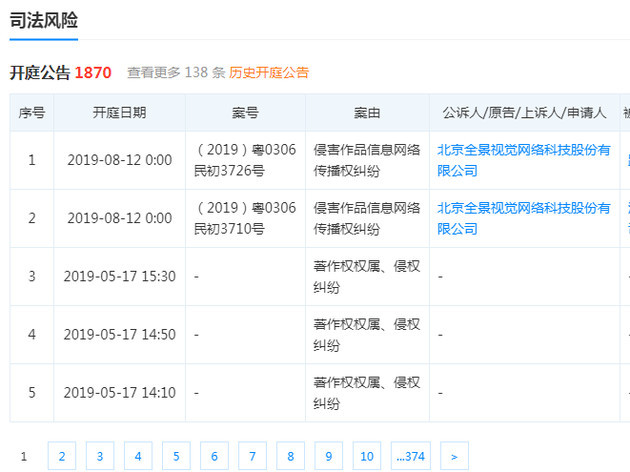The width and height of the screenshot is (630, 472).
Task: Go to page 2
Action: (62, 456)
